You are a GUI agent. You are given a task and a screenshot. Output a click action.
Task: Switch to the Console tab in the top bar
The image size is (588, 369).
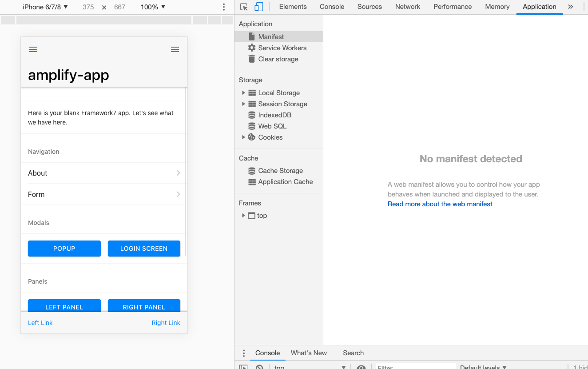coord(332,7)
